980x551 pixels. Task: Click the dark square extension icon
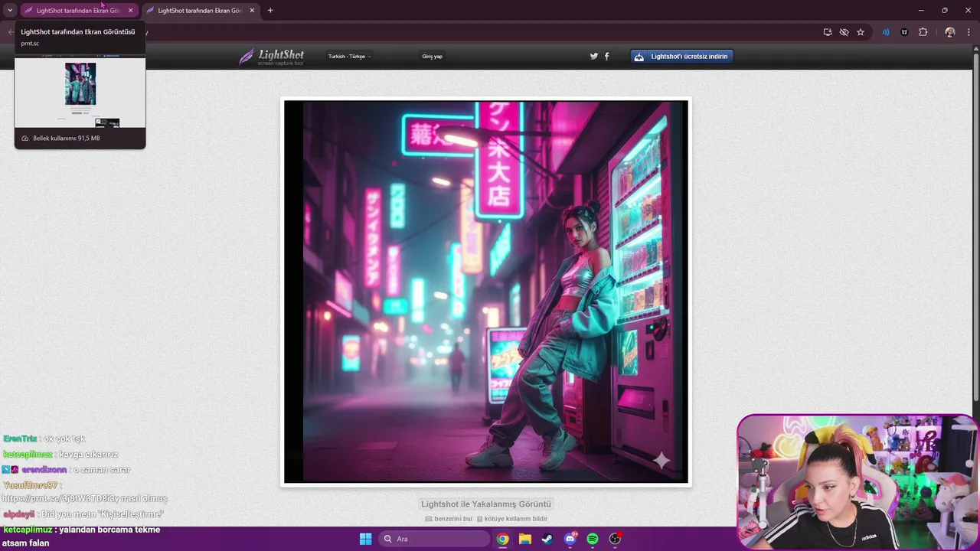904,32
